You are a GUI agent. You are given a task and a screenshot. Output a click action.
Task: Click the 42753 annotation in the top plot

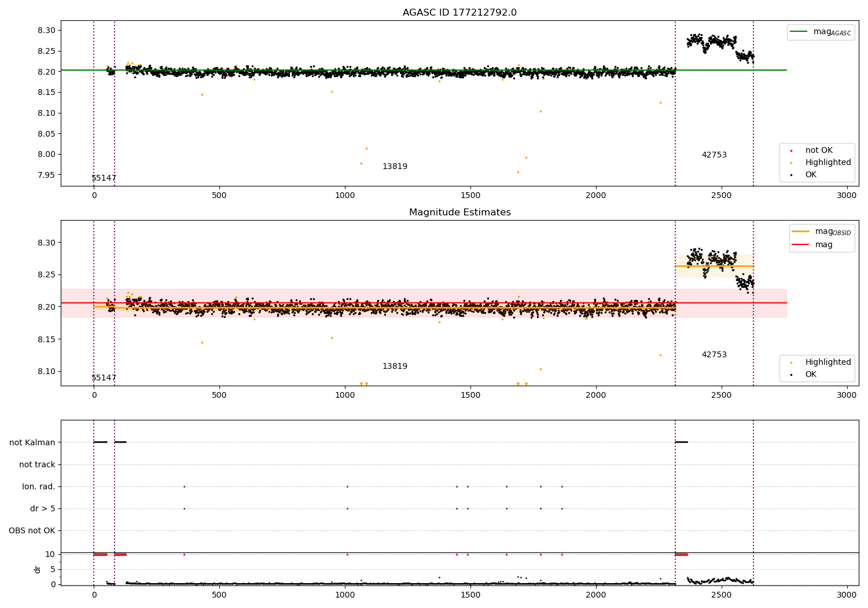714,155
